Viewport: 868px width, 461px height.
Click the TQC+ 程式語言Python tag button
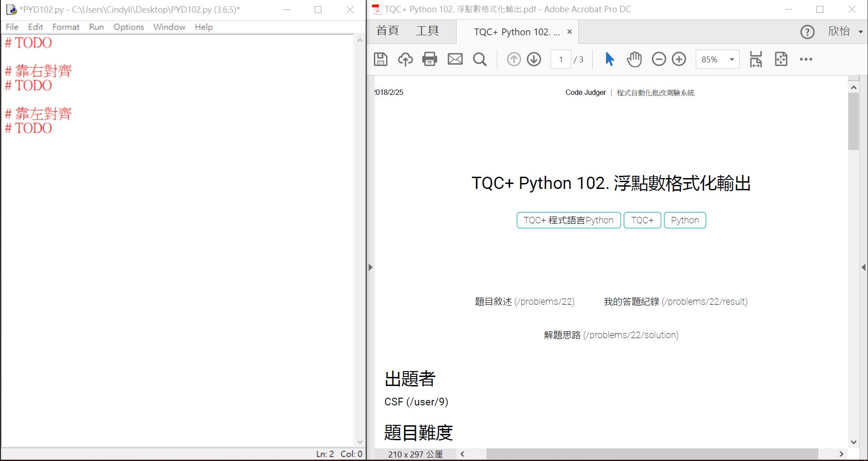(568, 220)
